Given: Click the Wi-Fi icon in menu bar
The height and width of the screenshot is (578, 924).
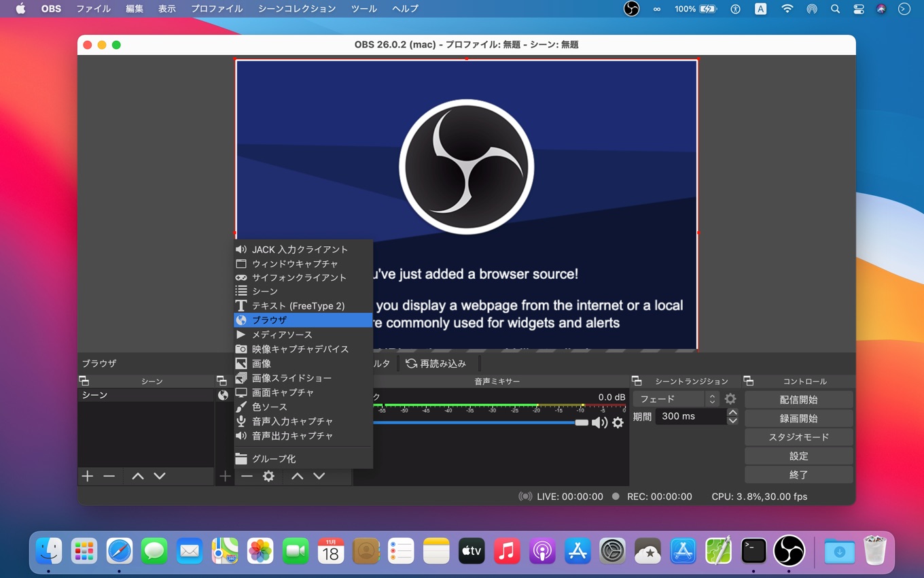Looking at the screenshot, I should (787, 9).
